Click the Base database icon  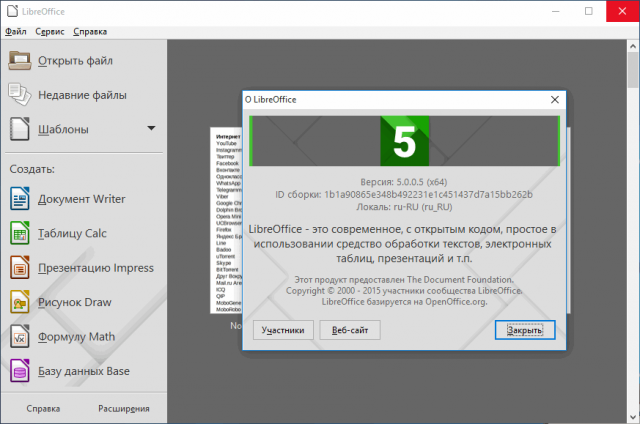(20, 371)
